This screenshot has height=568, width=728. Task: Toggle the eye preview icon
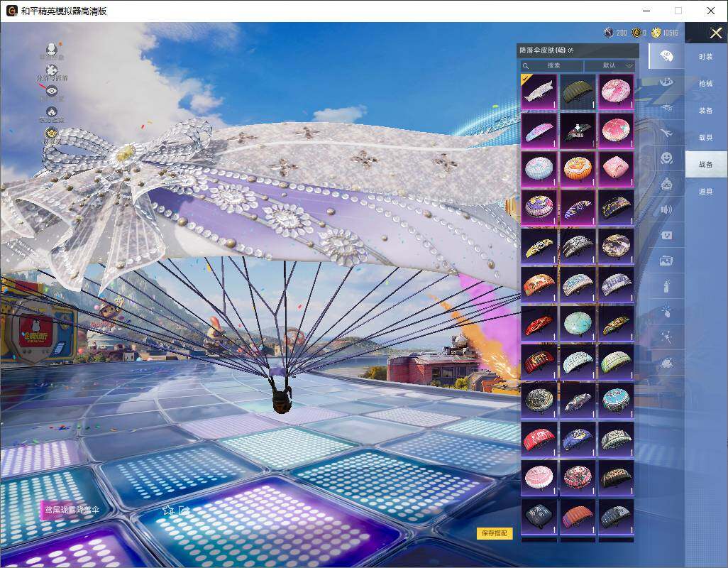[x=52, y=91]
